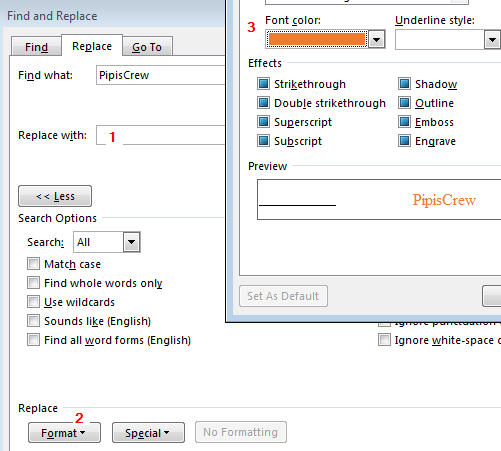Open the Special button menu
Image resolution: width=501 pixels, height=451 pixels.
148,433
